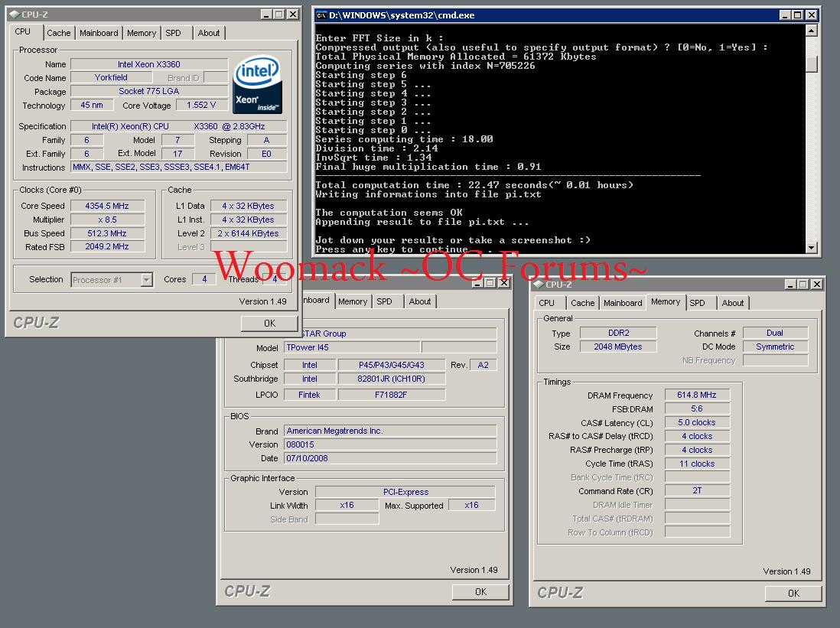Open the Mainboard tab in the right Memory window
This screenshot has height=628, width=840.
(623, 303)
